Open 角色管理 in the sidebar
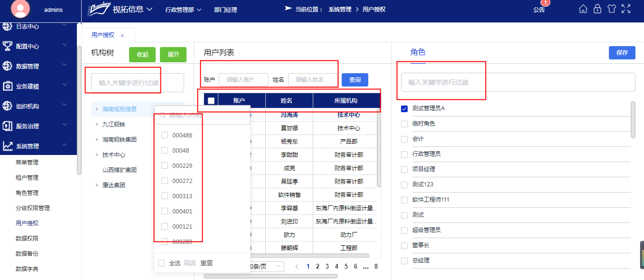 27,193
